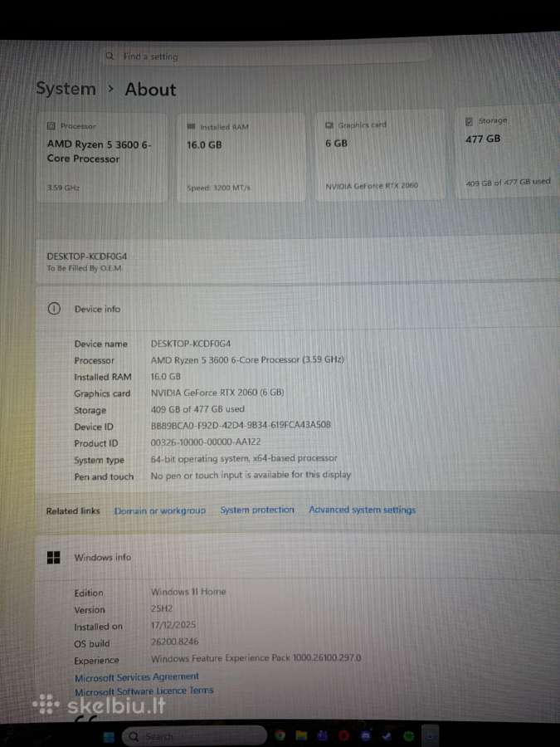Viewport: 560px width, 747px height.
Task: Collapse the Device info section
Action: [x=298, y=309]
